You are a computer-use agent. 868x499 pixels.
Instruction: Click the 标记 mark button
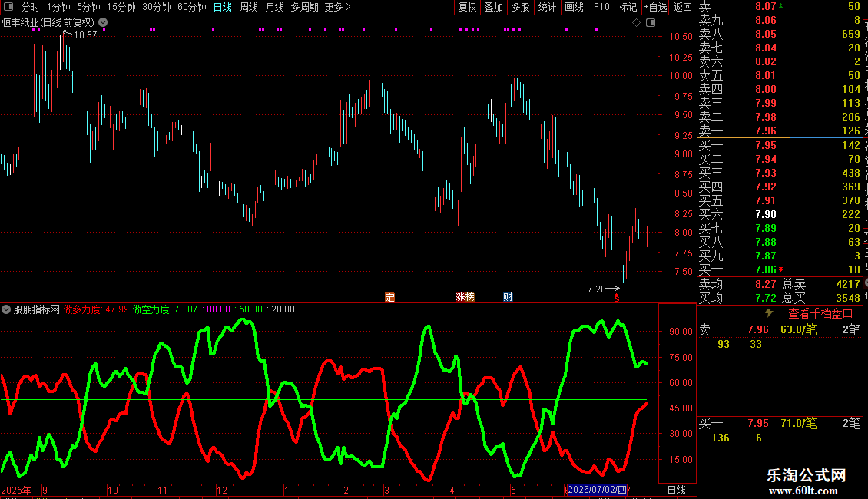pos(628,7)
